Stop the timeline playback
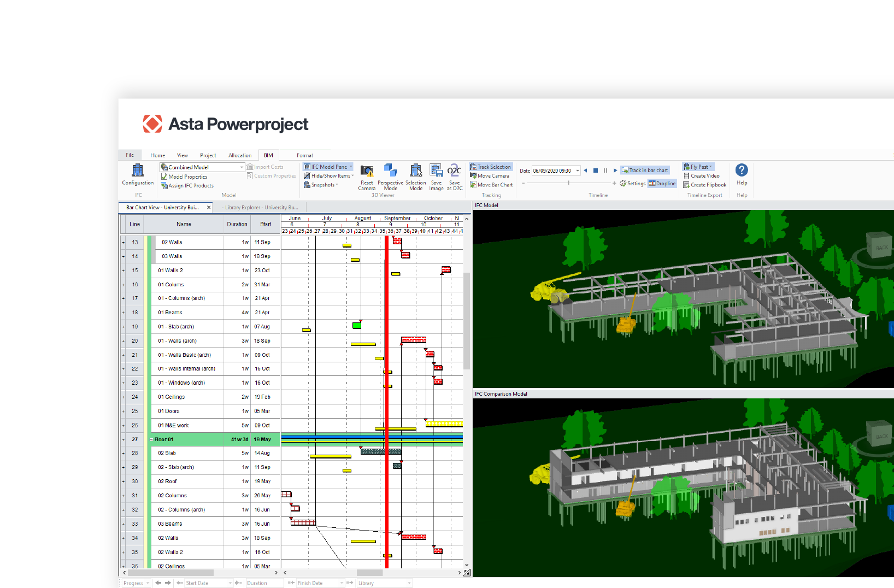Viewport: 894px width, 588px height. pyautogui.click(x=596, y=170)
